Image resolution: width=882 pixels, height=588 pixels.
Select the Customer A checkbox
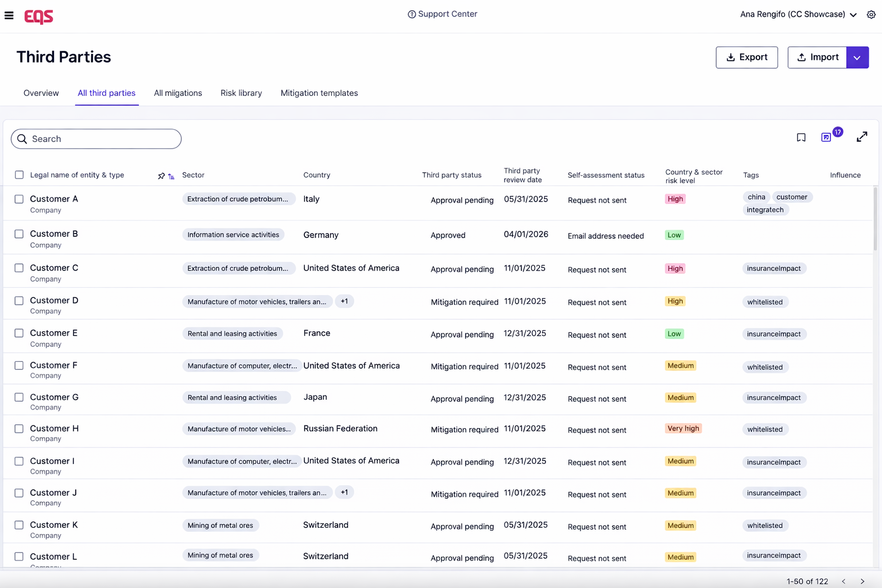[19, 199]
